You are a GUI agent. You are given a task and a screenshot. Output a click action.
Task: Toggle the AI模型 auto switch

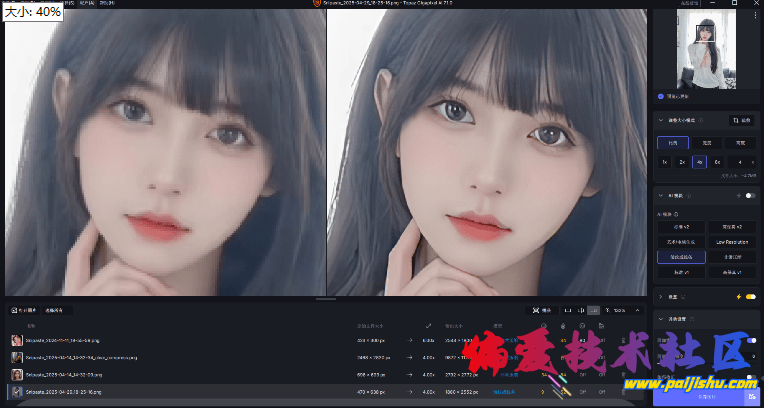pyautogui.click(x=749, y=195)
